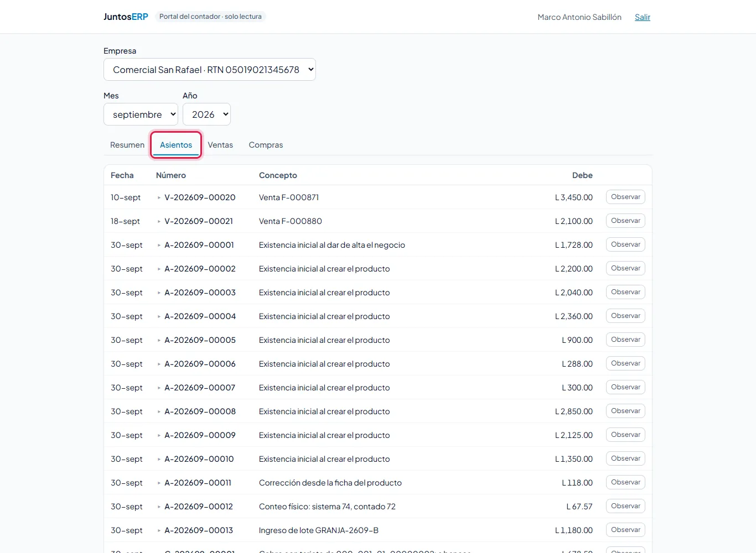Click amount L 3,450.00

coord(574,197)
